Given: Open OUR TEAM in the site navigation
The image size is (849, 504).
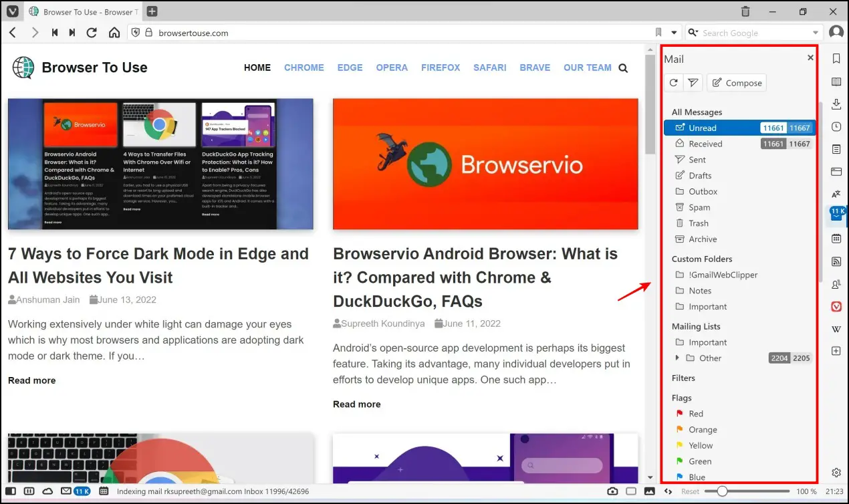Looking at the screenshot, I should [x=588, y=68].
